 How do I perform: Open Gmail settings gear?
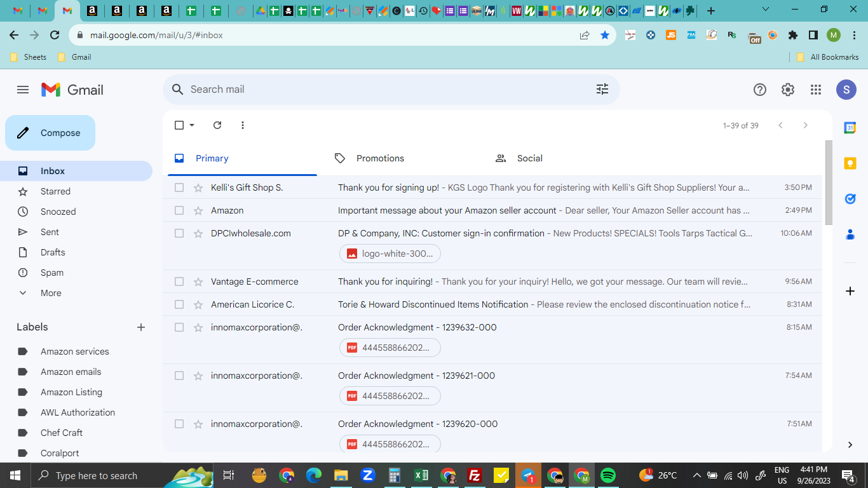click(788, 90)
